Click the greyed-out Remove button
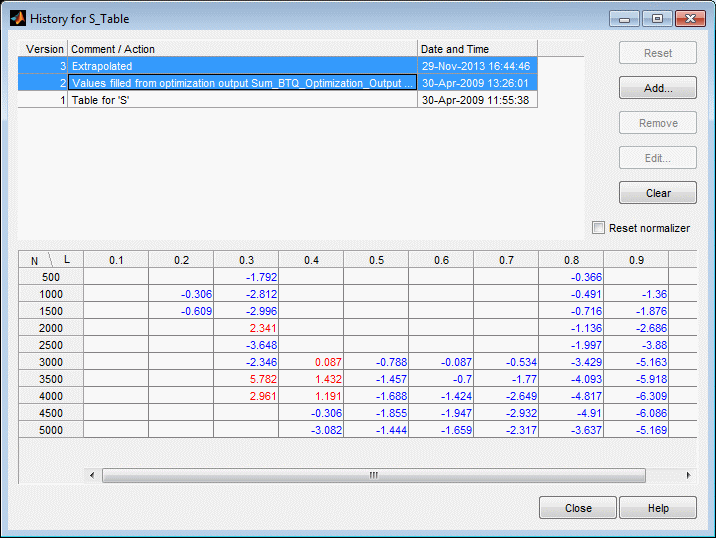The width and height of the screenshot is (716, 538). [x=658, y=123]
